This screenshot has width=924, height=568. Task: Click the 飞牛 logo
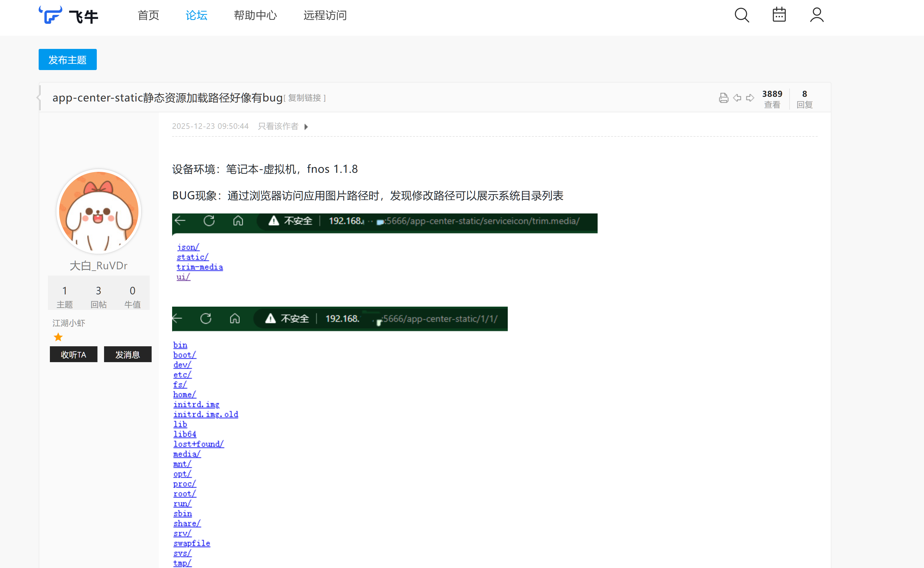coord(69,16)
